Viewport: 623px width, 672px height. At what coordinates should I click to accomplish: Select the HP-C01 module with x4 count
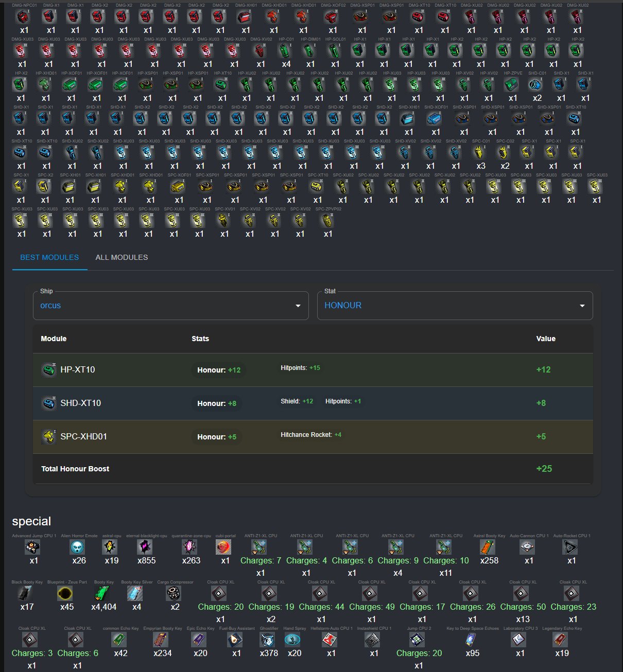coord(286,51)
